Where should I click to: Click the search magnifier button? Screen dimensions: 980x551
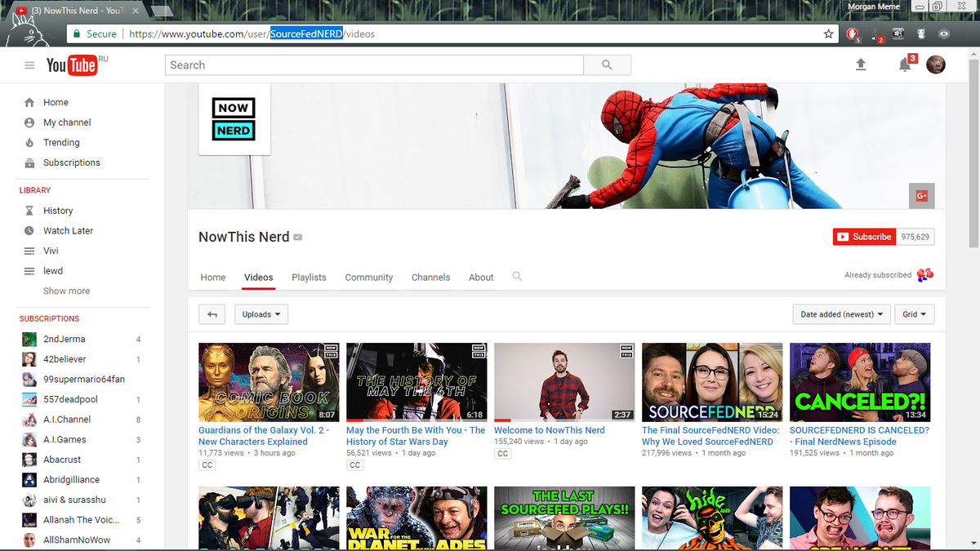point(607,65)
